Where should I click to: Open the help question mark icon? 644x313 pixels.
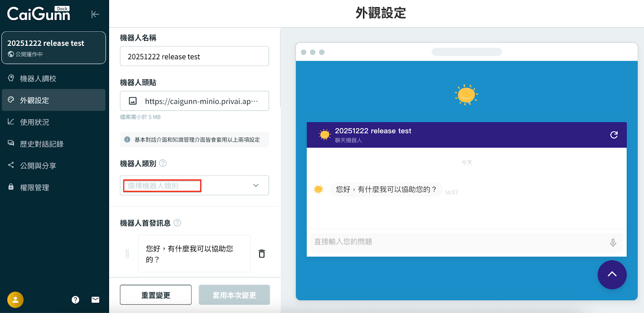point(75,300)
